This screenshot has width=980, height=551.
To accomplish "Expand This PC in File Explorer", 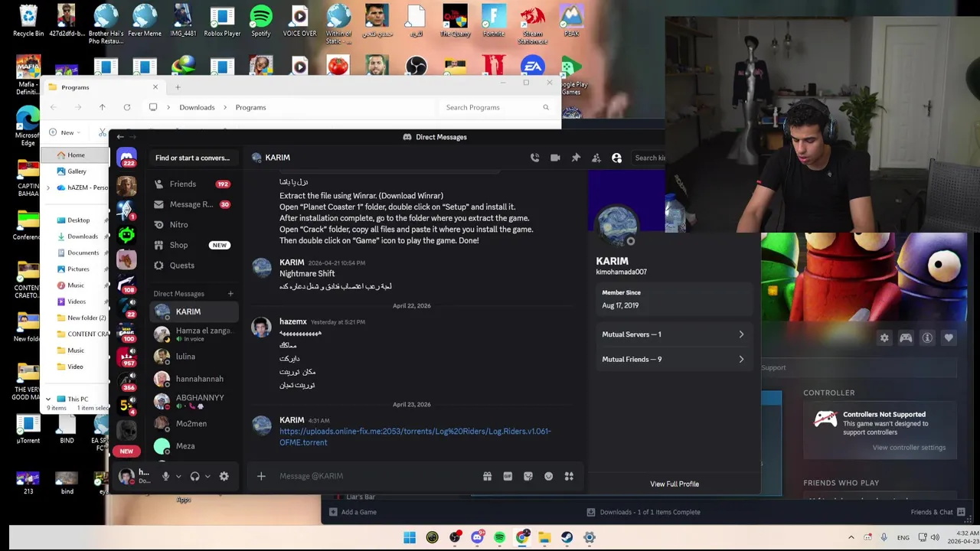I will [x=49, y=399].
